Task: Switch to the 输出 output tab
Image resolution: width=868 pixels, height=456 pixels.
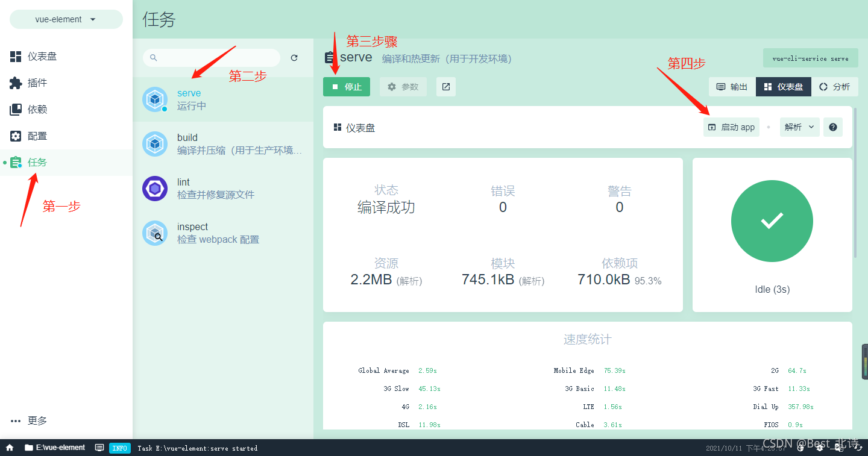Action: click(x=732, y=87)
